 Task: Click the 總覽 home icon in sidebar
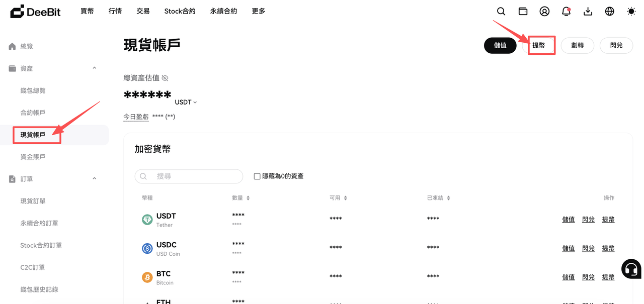(12, 46)
